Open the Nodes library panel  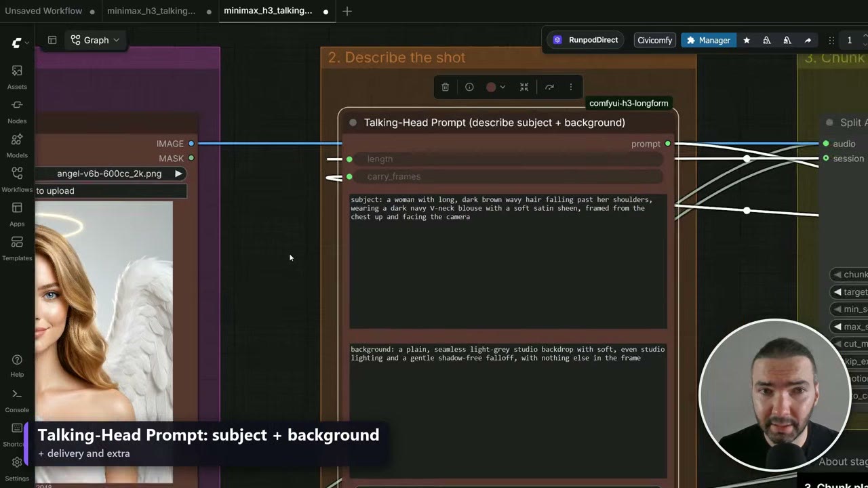[x=17, y=111]
